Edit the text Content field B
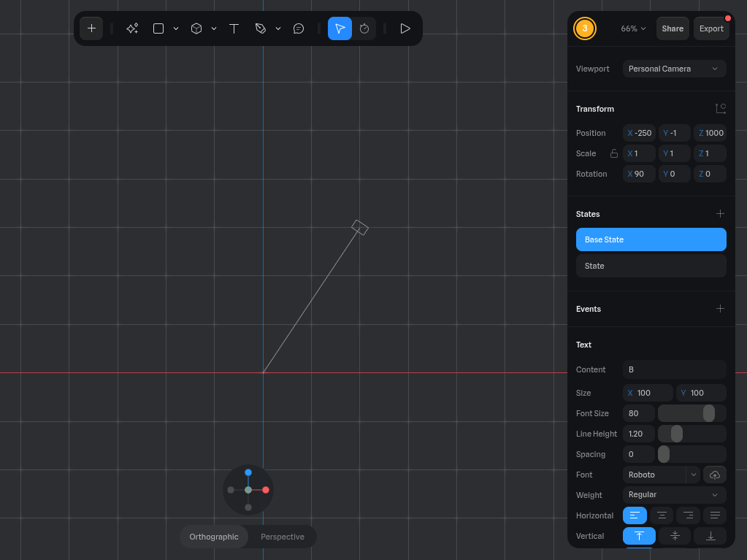 (x=674, y=369)
